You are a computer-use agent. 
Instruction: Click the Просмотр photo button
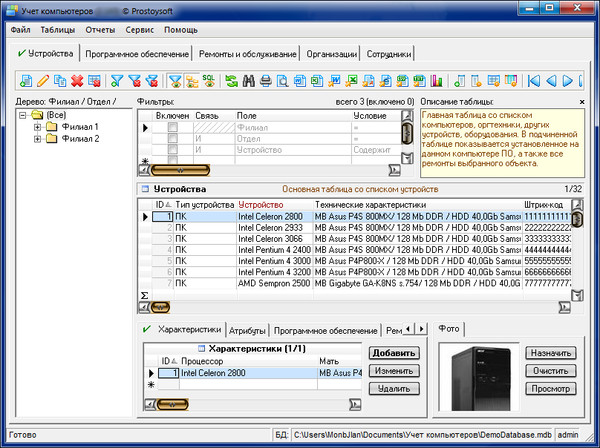[549, 389]
